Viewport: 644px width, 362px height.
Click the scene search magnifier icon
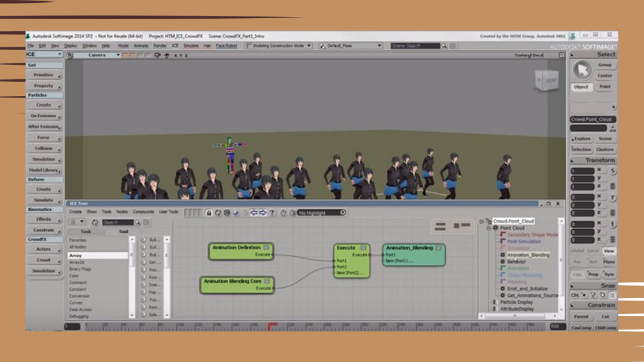coord(444,46)
